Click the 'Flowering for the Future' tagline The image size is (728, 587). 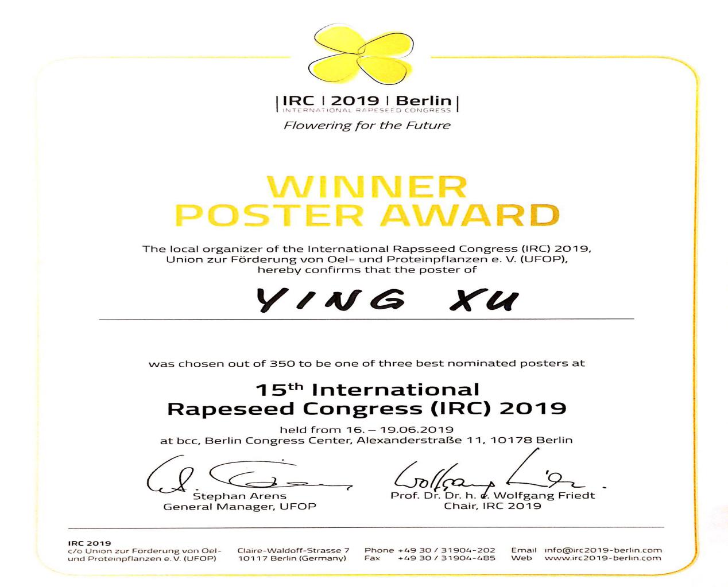point(367,126)
